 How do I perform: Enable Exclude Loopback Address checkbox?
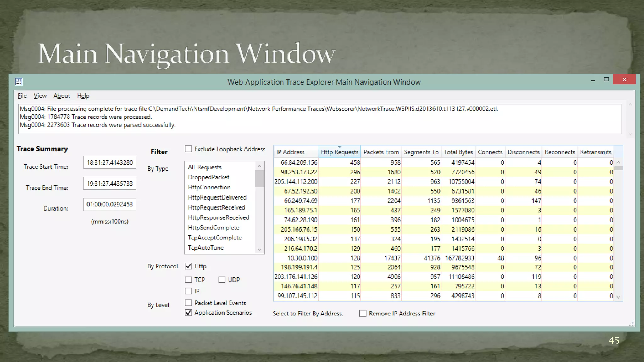pyautogui.click(x=188, y=149)
